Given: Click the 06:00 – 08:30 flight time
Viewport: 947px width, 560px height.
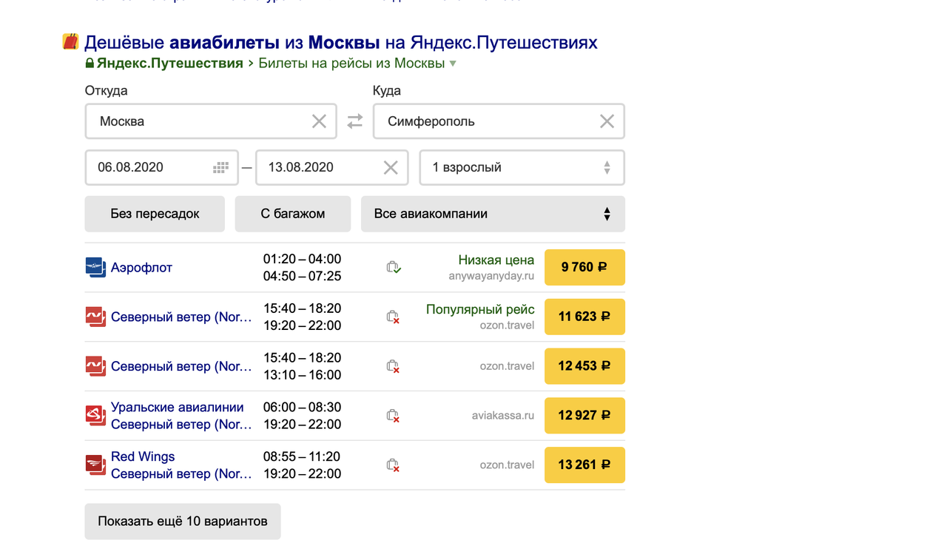Looking at the screenshot, I should 302,408.
